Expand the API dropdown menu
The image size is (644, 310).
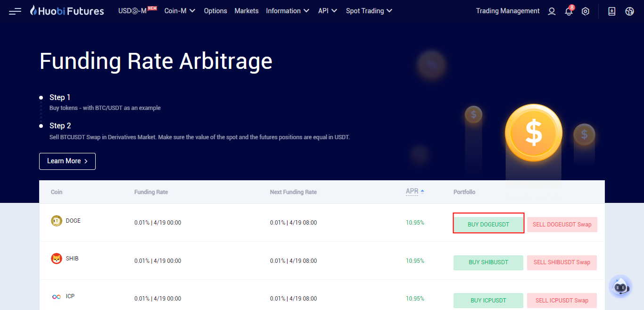(x=328, y=11)
